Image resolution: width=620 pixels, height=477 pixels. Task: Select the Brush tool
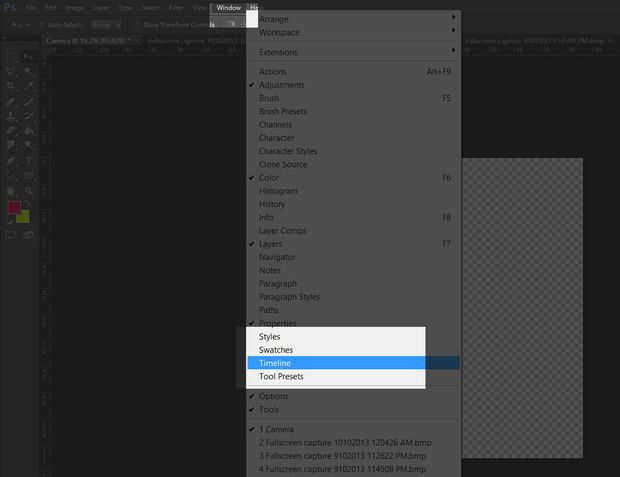pos(28,101)
